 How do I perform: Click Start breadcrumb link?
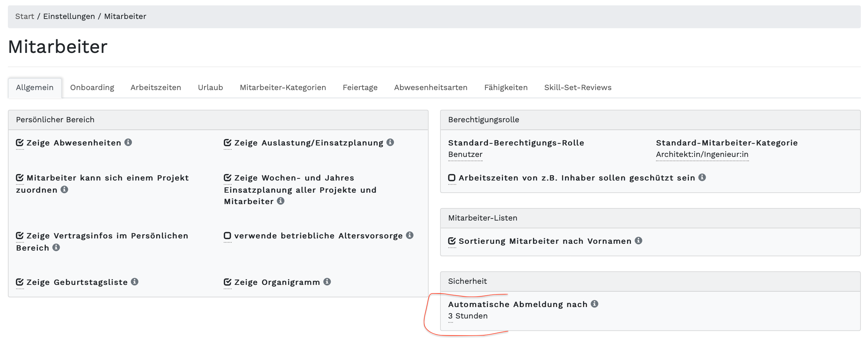(x=25, y=16)
